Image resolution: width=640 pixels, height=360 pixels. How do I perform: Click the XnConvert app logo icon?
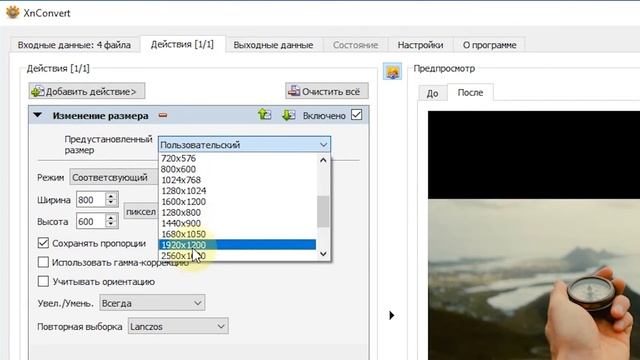click(x=13, y=12)
